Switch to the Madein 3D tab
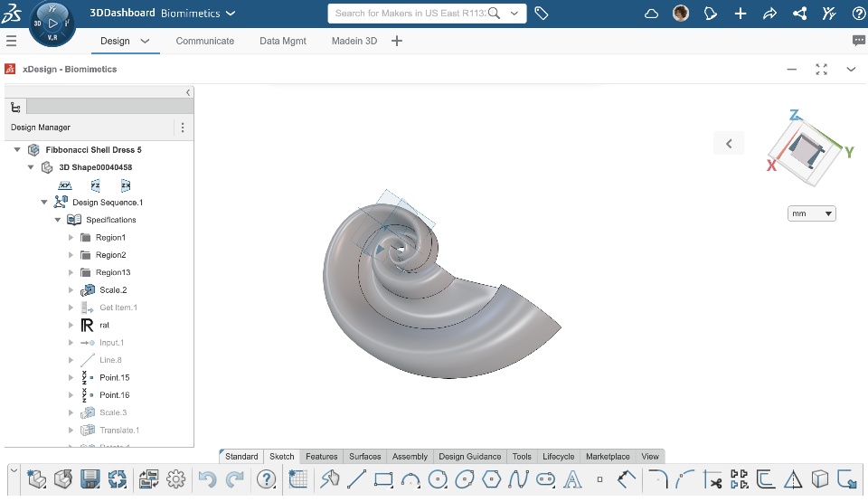 tap(354, 41)
